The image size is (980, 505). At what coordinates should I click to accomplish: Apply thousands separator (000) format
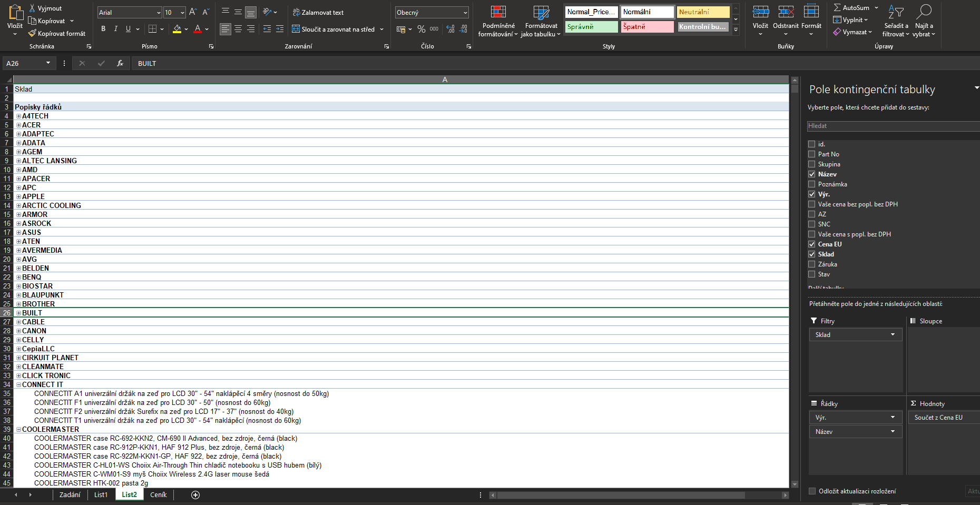[434, 29]
